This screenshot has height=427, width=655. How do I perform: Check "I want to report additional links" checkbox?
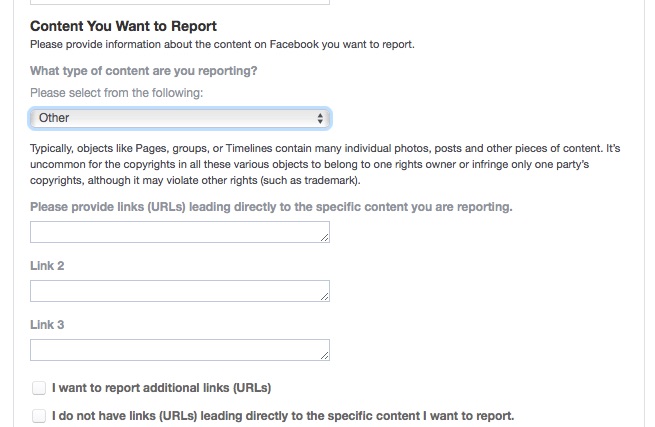39,387
